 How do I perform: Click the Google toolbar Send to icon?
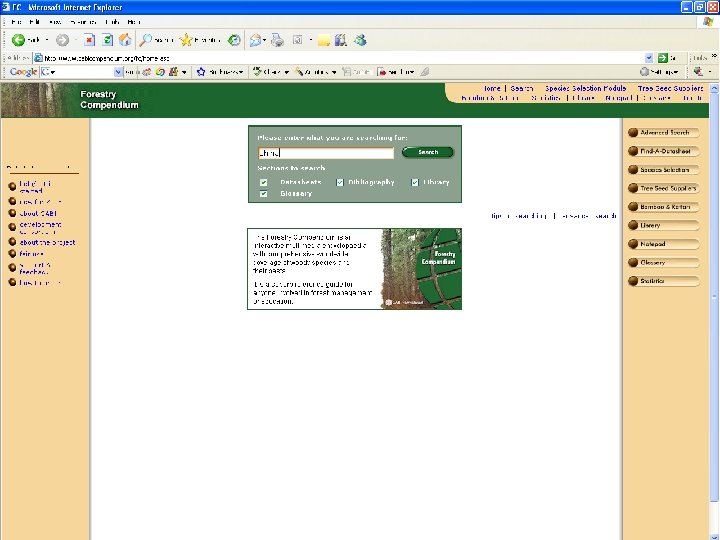pyautogui.click(x=381, y=72)
